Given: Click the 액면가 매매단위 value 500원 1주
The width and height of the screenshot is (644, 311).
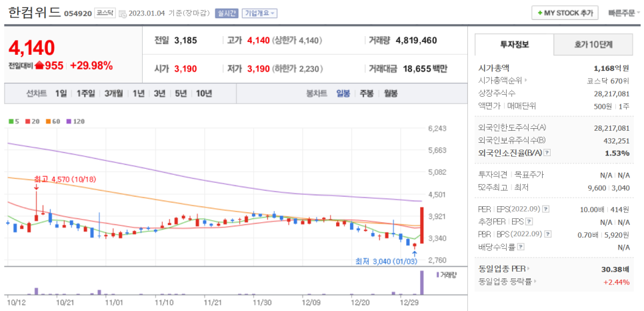Looking at the screenshot, I should [611, 106].
